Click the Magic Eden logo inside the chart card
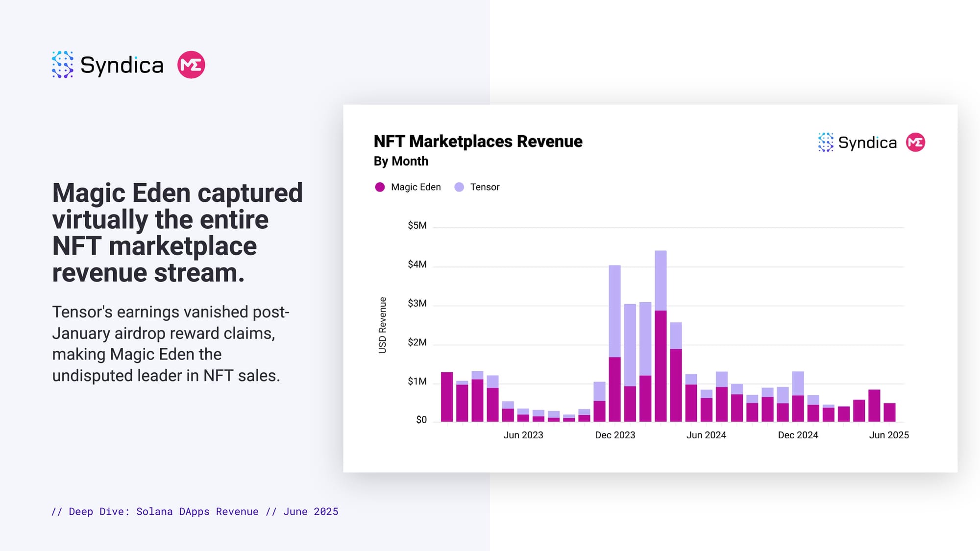 (915, 143)
